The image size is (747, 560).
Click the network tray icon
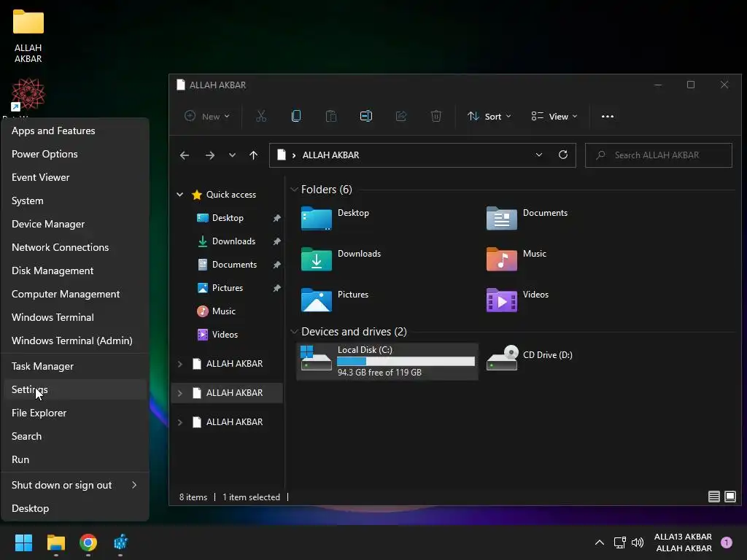pyautogui.click(x=619, y=542)
